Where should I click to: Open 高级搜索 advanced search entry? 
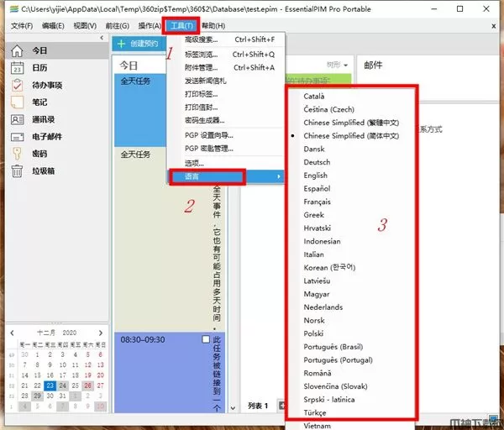(200, 39)
